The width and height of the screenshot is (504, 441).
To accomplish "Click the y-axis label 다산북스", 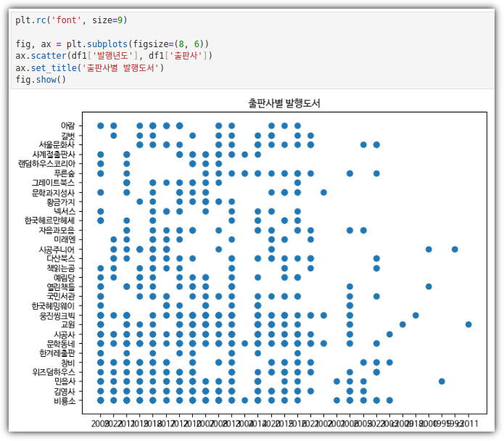I will [x=61, y=258].
